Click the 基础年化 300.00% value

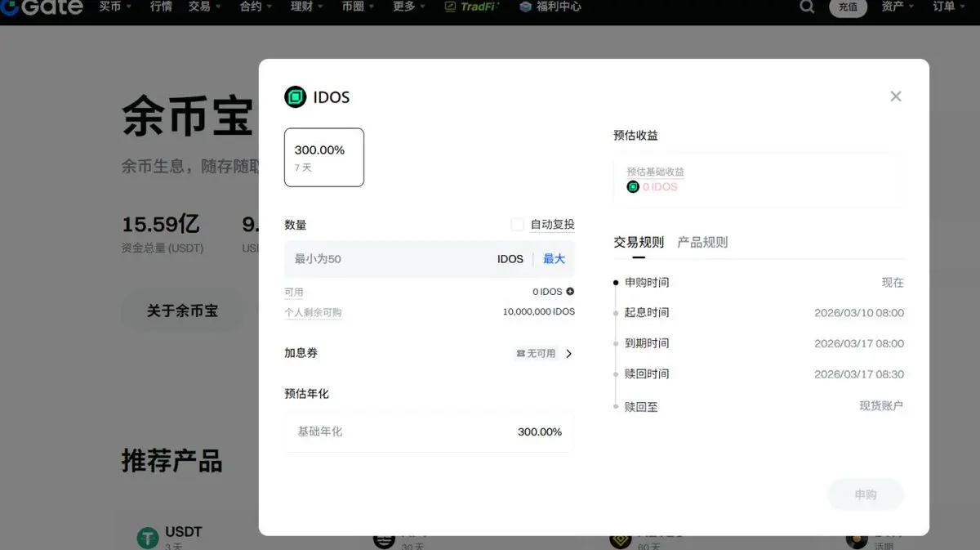coord(540,432)
